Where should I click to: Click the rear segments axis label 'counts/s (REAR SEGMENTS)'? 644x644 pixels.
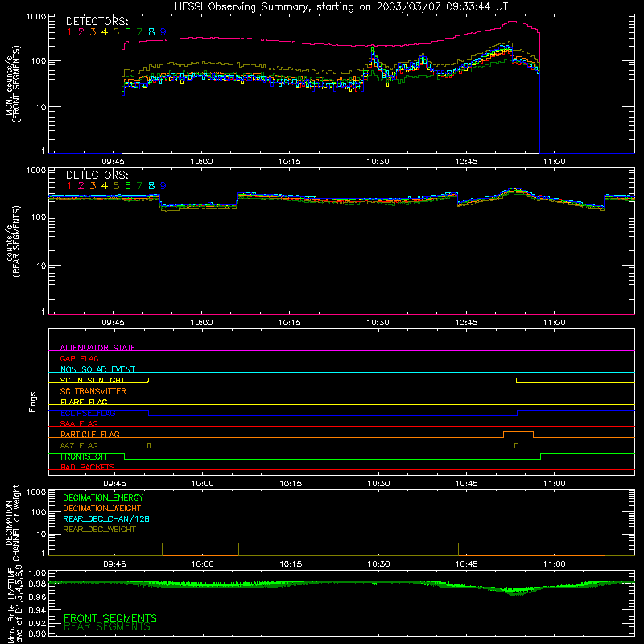tap(13, 242)
